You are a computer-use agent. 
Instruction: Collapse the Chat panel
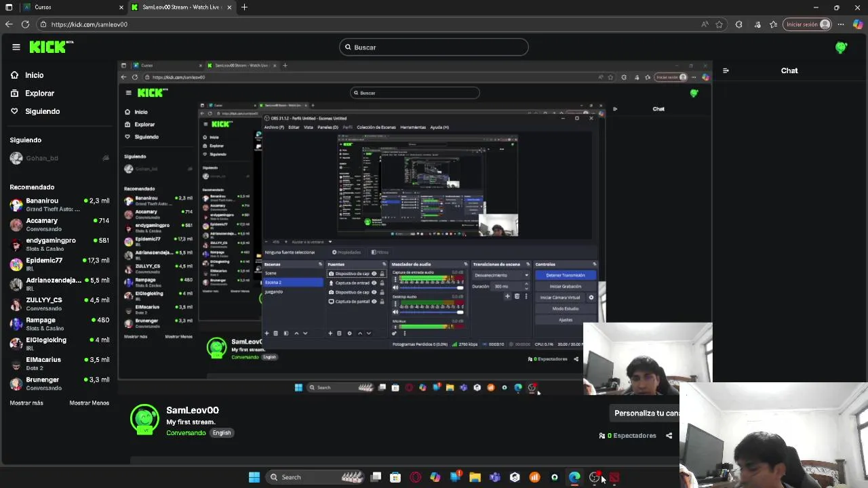[x=726, y=70]
